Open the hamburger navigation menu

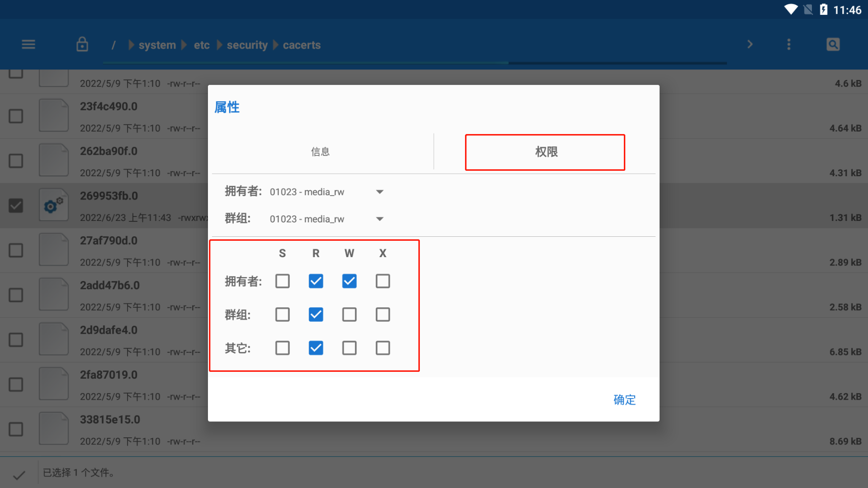(28, 45)
